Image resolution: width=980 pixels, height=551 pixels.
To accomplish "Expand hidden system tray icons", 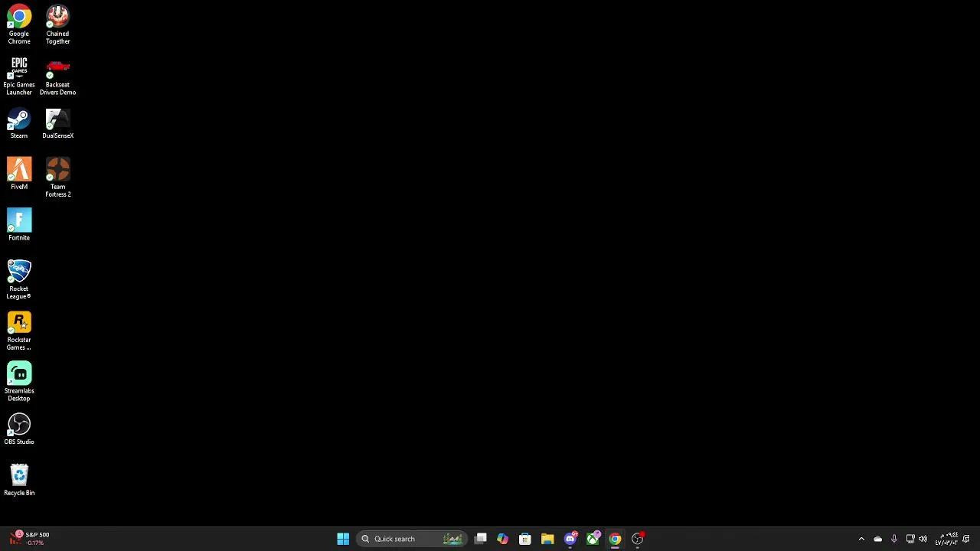I will point(861,539).
